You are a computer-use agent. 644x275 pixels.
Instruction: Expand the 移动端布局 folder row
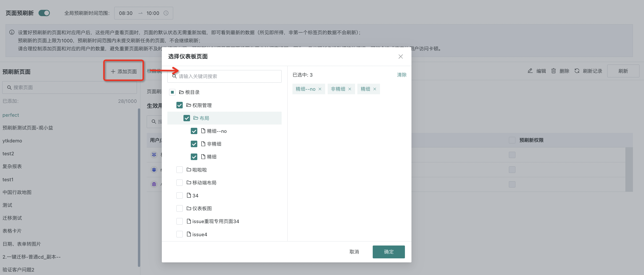coord(224,182)
